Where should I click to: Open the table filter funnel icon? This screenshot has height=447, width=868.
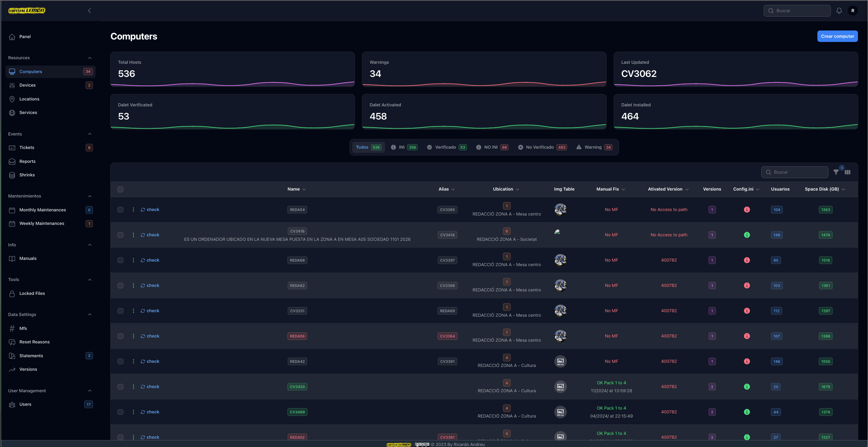click(836, 172)
